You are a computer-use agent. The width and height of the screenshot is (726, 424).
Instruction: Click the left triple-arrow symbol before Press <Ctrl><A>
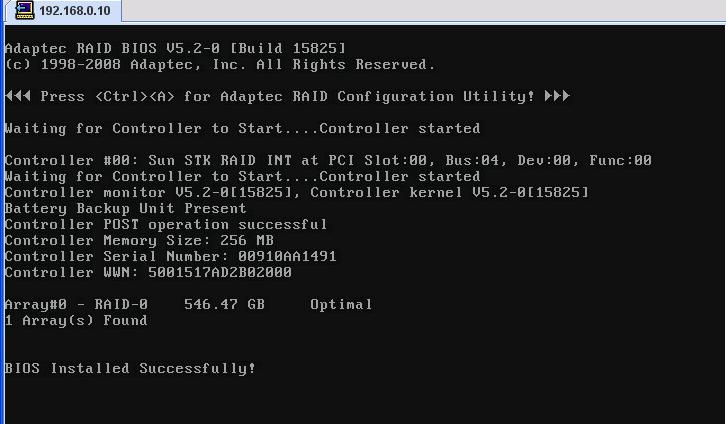[18, 96]
